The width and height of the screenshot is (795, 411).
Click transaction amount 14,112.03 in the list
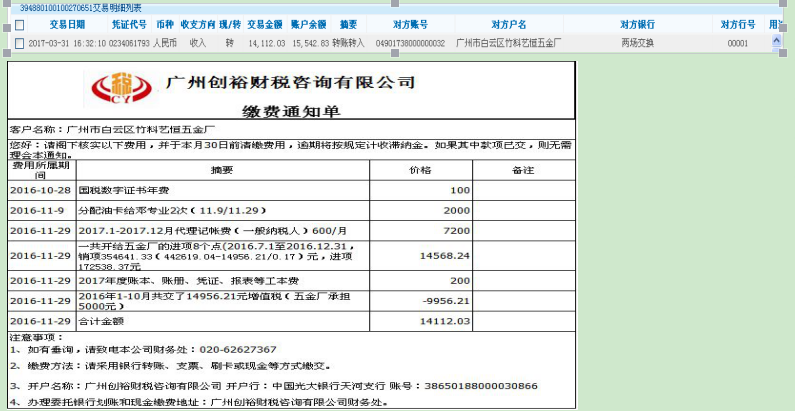tap(267, 44)
